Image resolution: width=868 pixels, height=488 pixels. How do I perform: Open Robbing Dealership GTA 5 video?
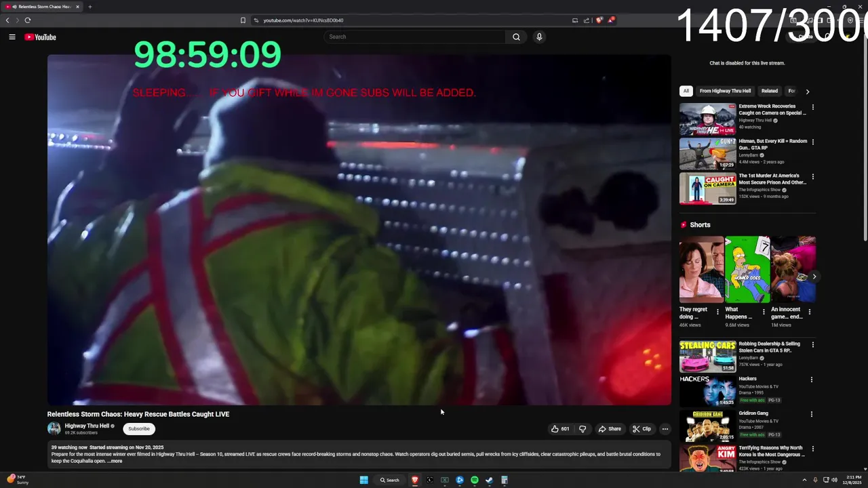[707, 357]
